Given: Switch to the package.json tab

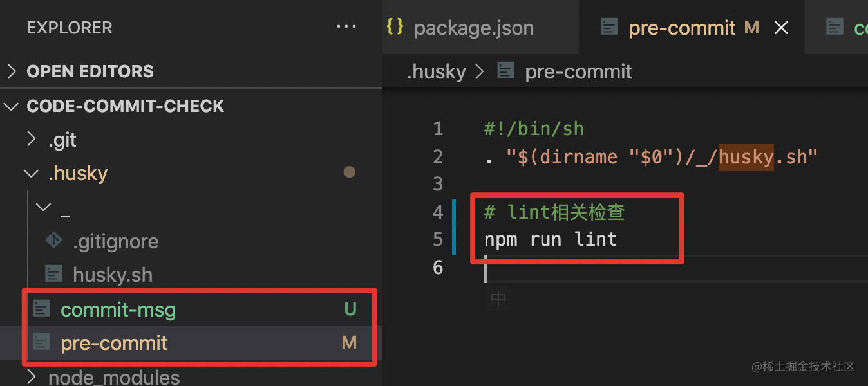Looking at the screenshot, I should pyautogui.click(x=474, y=27).
